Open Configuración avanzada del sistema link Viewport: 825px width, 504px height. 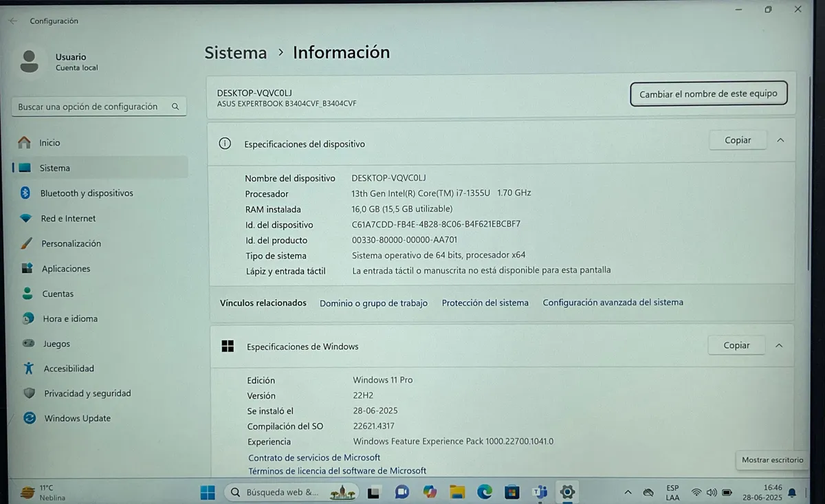(x=613, y=302)
